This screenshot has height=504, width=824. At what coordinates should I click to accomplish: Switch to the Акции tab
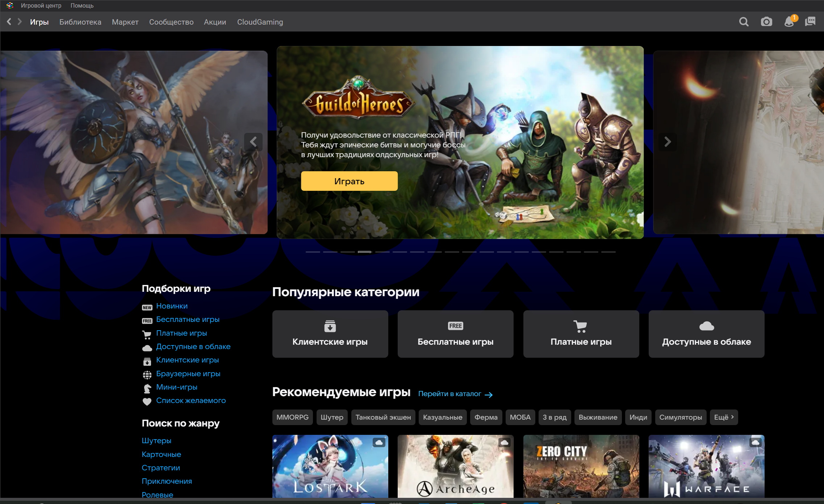click(x=215, y=22)
